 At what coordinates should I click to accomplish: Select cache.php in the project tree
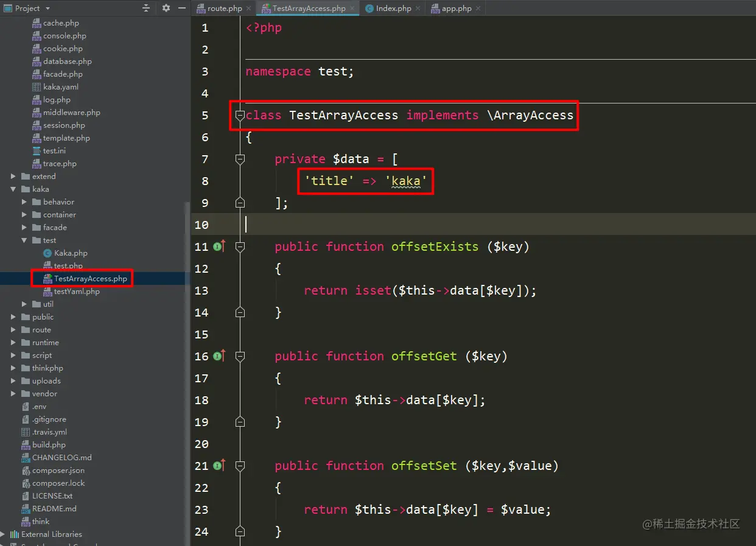61,23
